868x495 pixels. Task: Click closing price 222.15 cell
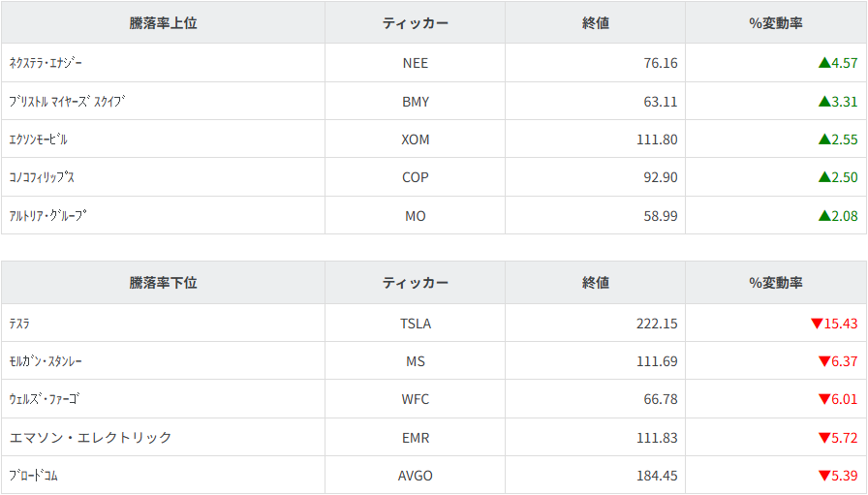[x=656, y=324]
